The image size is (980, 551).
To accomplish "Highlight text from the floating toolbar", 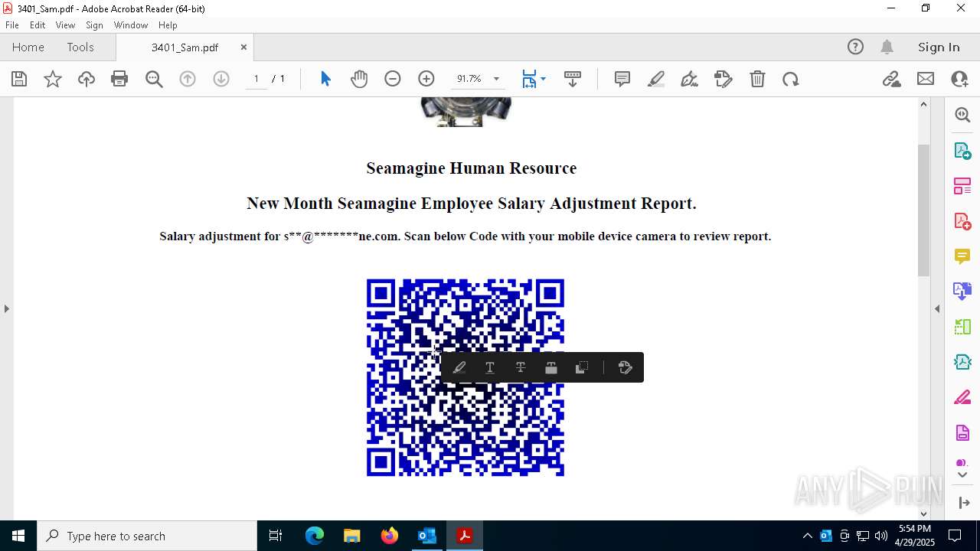I will (459, 368).
